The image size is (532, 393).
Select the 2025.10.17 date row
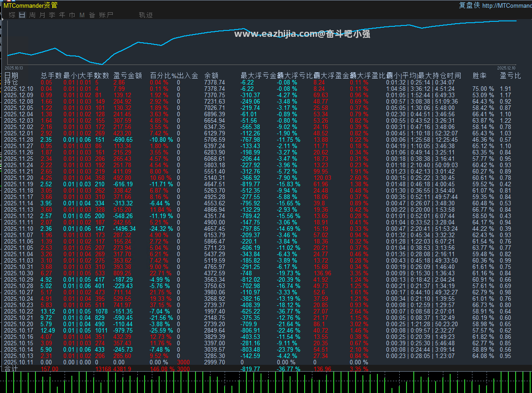pyautogui.click(x=19, y=331)
